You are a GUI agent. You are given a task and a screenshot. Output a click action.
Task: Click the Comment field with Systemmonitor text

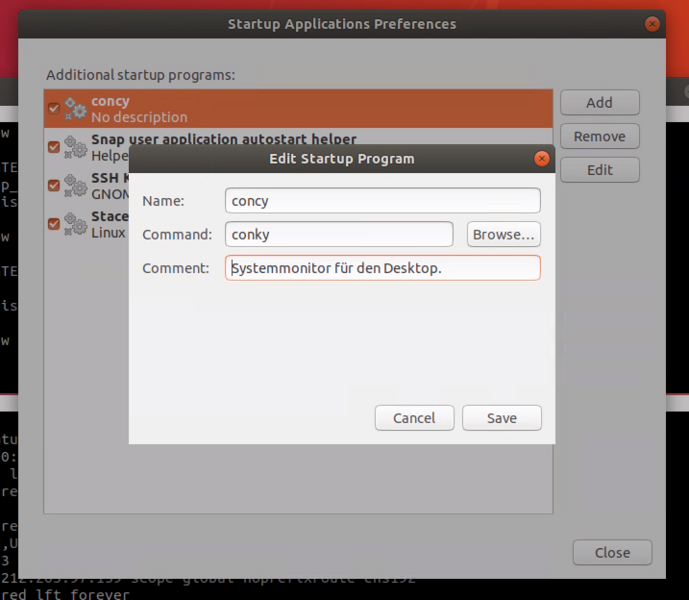pyautogui.click(x=383, y=268)
